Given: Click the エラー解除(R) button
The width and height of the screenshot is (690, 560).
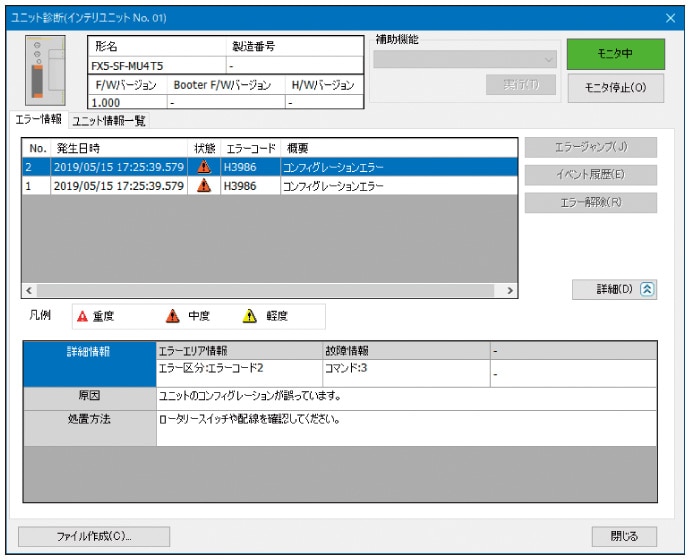Looking at the screenshot, I should pos(591,203).
